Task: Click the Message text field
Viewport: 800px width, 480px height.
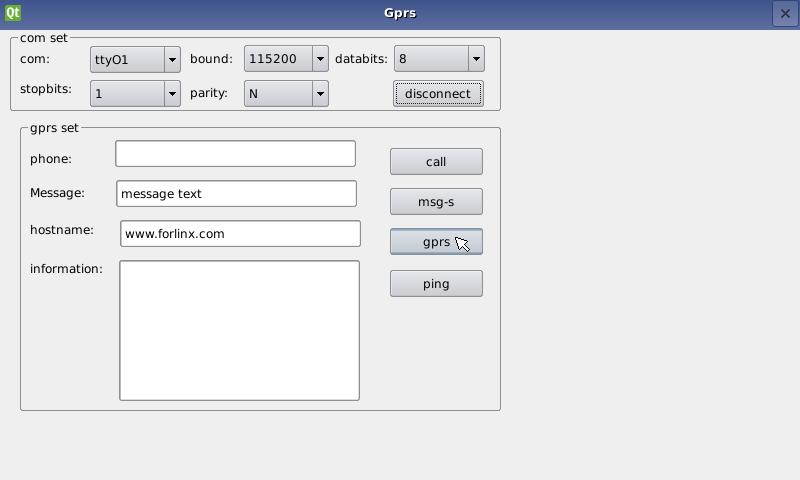Action: [236, 194]
